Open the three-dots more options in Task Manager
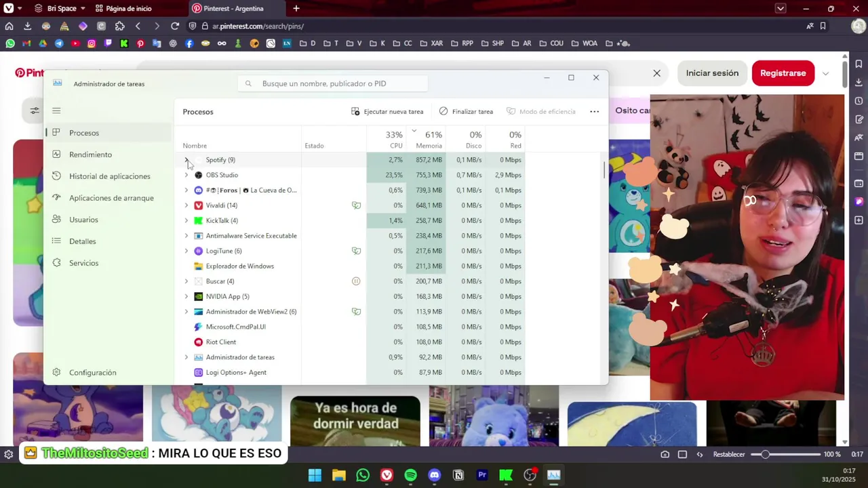Screen dimensions: 868x488 [594, 111]
